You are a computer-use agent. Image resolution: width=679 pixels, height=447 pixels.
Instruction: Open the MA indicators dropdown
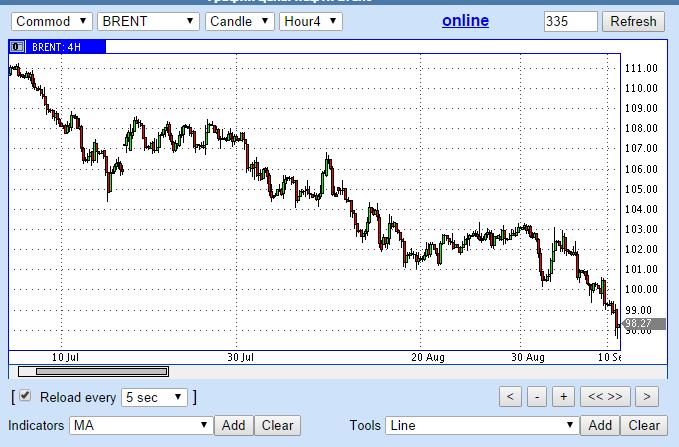pyautogui.click(x=141, y=425)
